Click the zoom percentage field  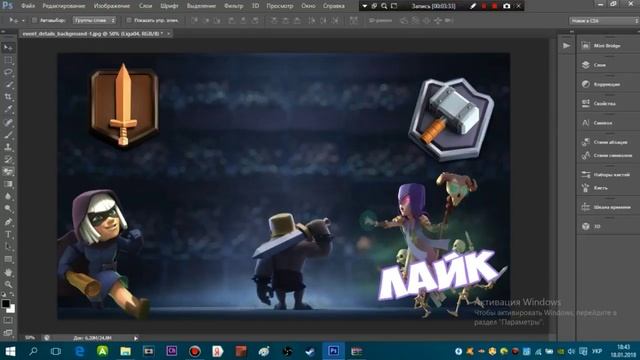tap(29, 338)
